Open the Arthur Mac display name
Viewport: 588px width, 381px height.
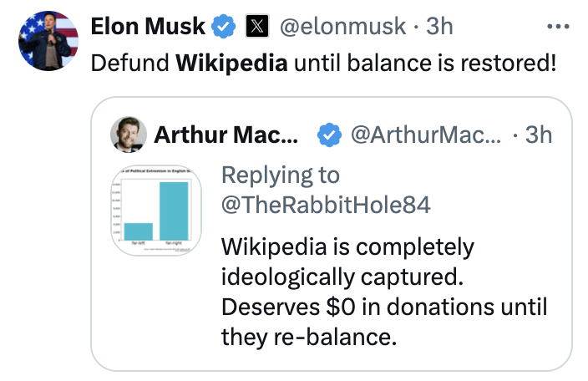tap(226, 134)
